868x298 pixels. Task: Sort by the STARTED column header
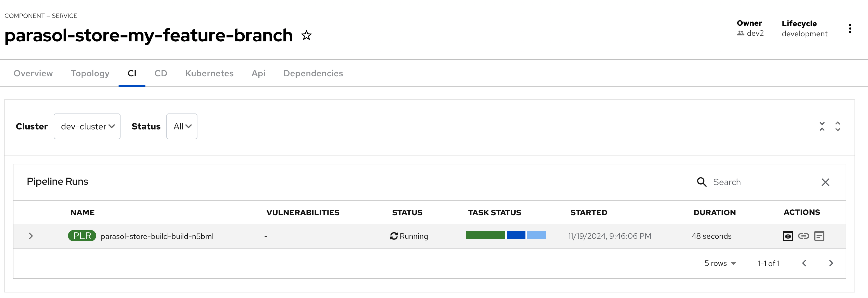[x=589, y=212]
